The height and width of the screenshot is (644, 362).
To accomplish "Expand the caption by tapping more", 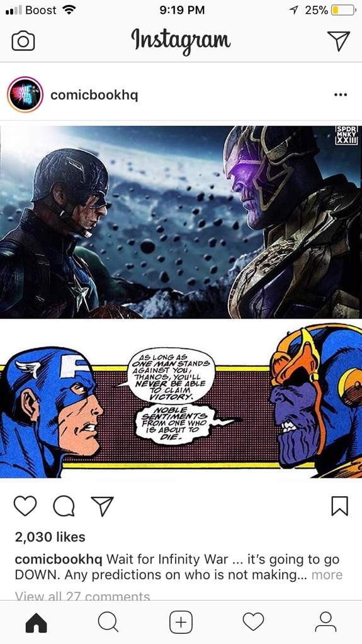I will click(327, 575).
